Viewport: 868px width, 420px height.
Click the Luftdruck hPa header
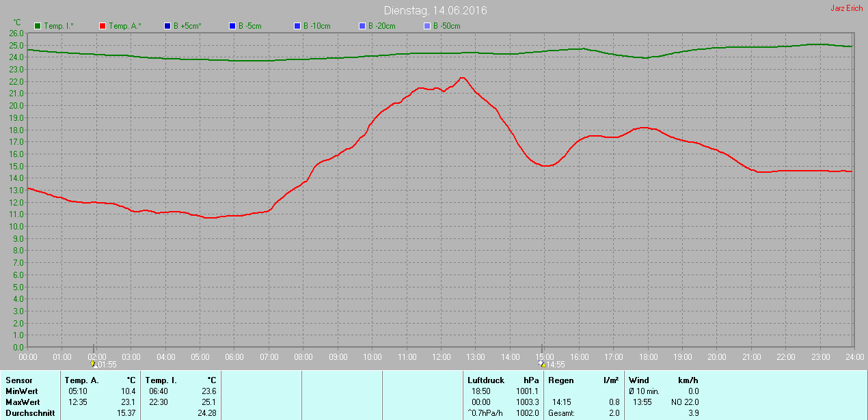pos(502,380)
